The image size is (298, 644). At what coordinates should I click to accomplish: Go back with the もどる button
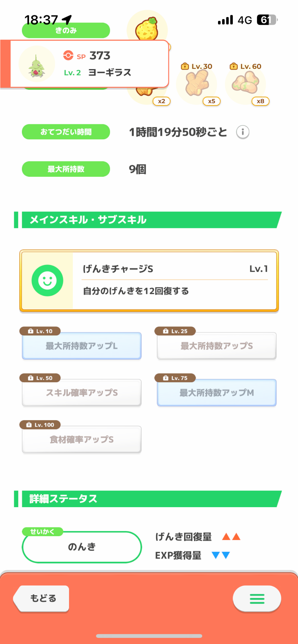click(x=41, y=598)
